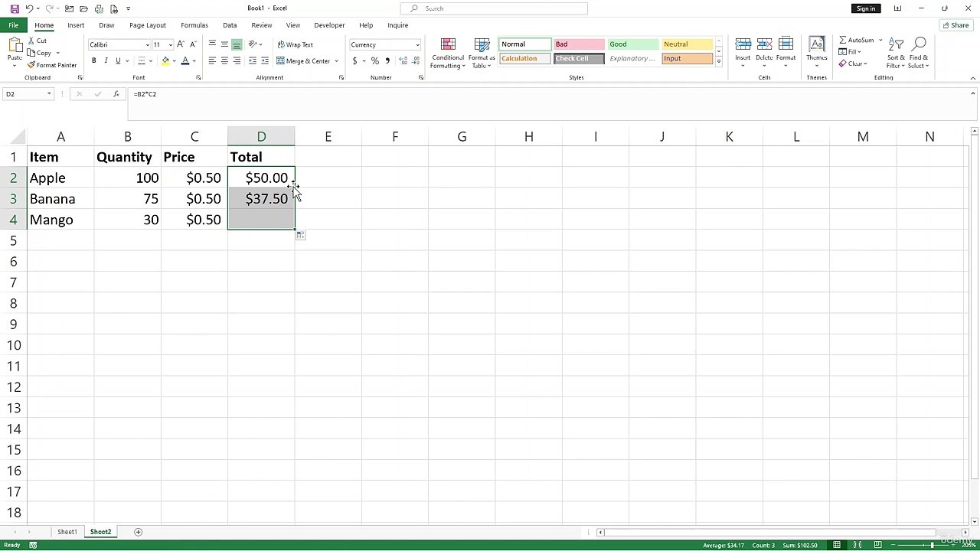Toggle Center horizontal alignment
The image size is (980, 551).
224,60
